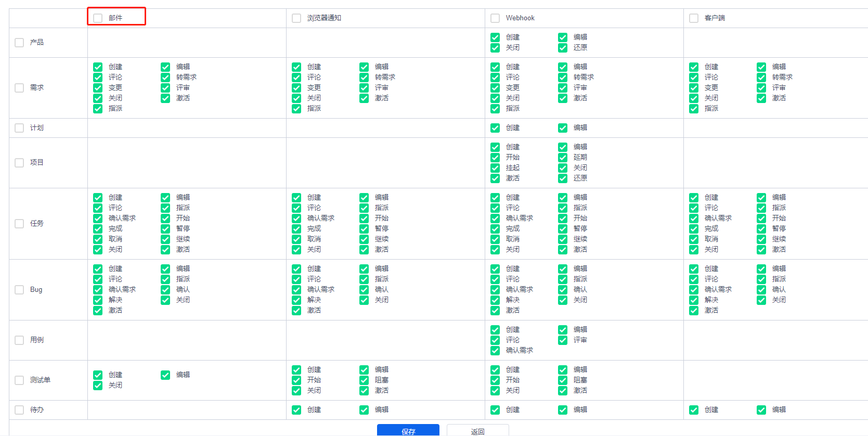
Task: Uncheck 项目 Webhook 还原
Action: tap(563, 178)
